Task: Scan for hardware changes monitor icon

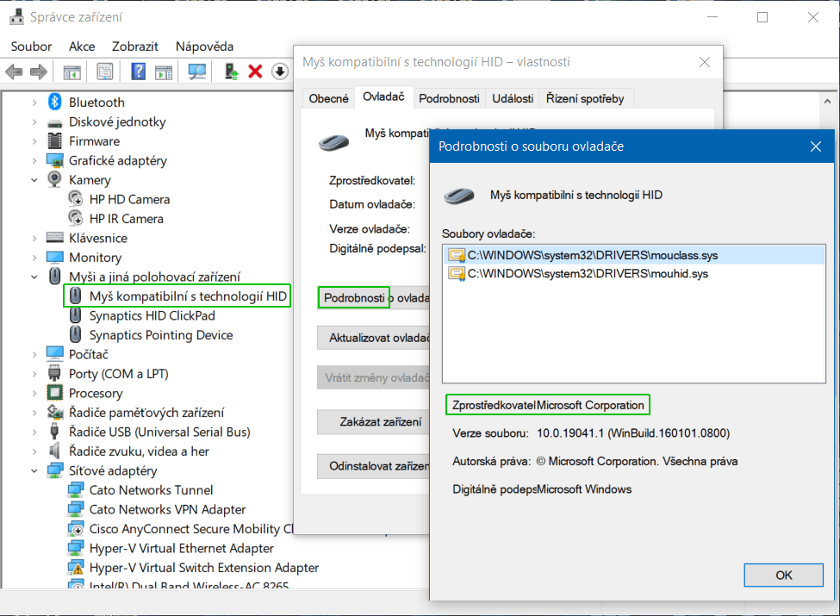Action: [x=197, y=72]
